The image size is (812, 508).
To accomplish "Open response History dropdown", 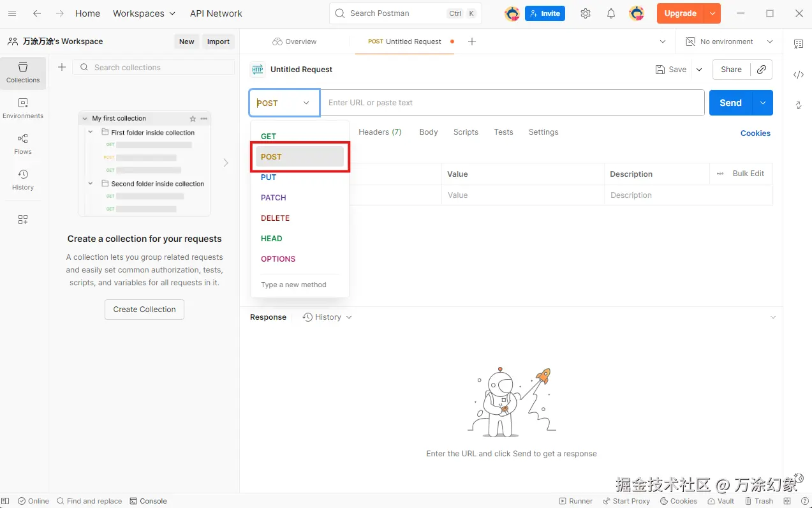I will (327, 317).
